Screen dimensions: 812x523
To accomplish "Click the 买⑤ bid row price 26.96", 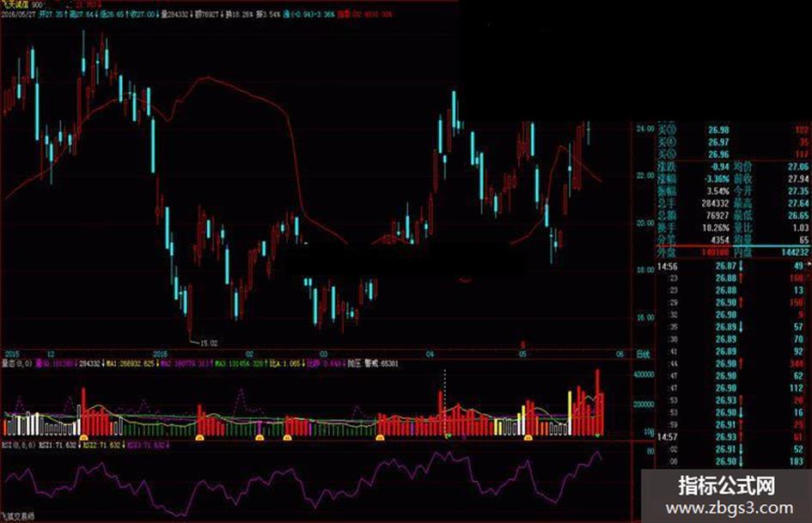I will pyautogui.click(x=718, y=155).
